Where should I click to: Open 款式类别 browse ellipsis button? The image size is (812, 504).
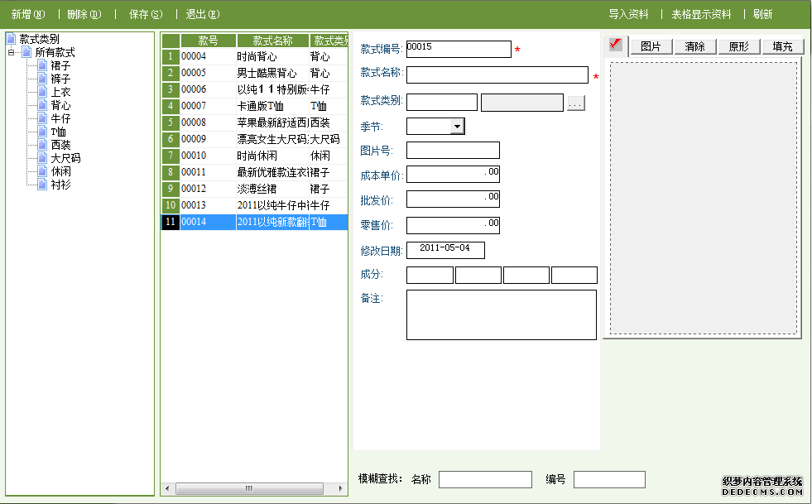pos(575,103)
